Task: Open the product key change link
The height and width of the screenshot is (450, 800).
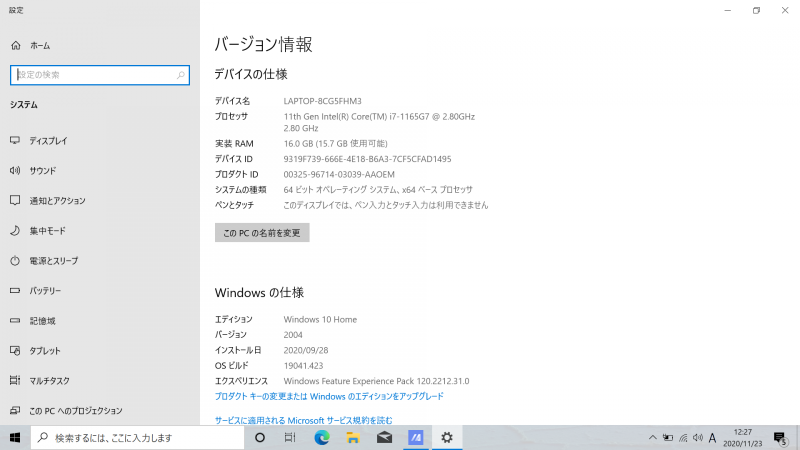Action: tap(329, 396)
